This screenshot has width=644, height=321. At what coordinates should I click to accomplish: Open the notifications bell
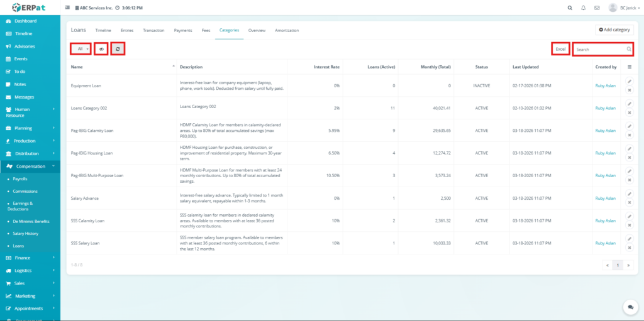(584, 8)
